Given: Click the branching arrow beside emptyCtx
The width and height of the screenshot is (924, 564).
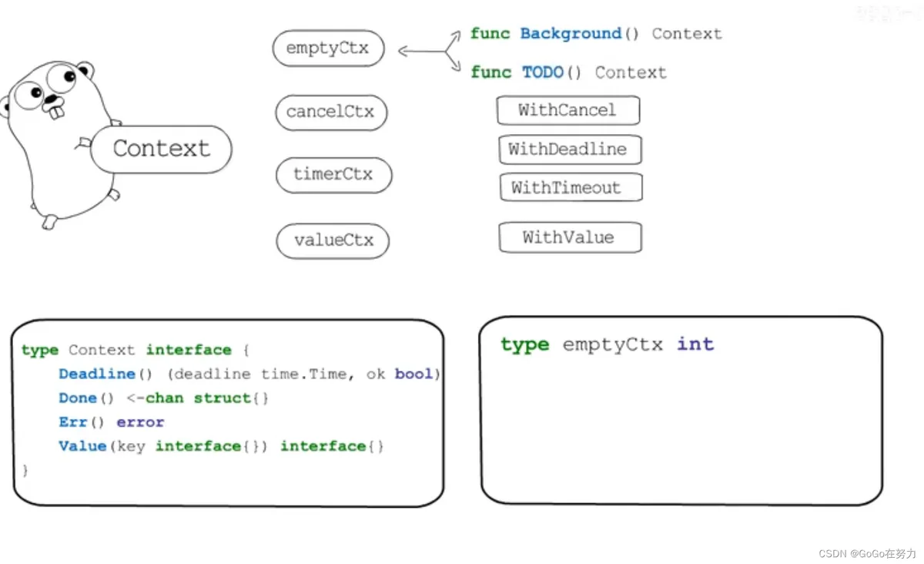Looking at the screenshot, I should 430,52.
